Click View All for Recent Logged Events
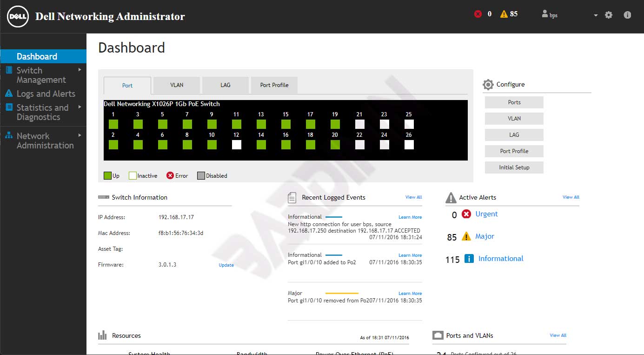Screen dimensions: 644x355 [x=413, y=197]
